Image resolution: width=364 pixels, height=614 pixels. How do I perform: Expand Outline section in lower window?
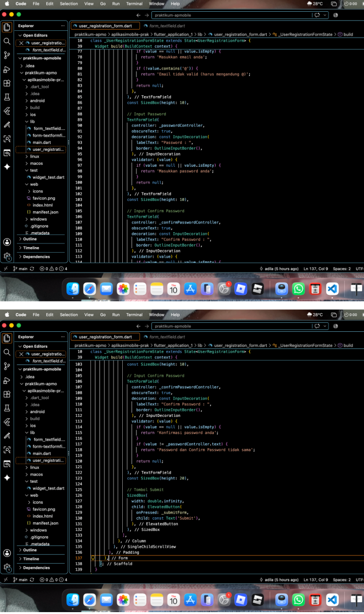30,550
